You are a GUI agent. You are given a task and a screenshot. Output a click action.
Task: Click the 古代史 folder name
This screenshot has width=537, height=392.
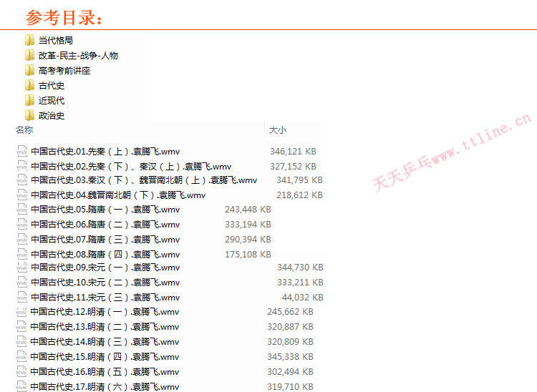coord(52,85)
